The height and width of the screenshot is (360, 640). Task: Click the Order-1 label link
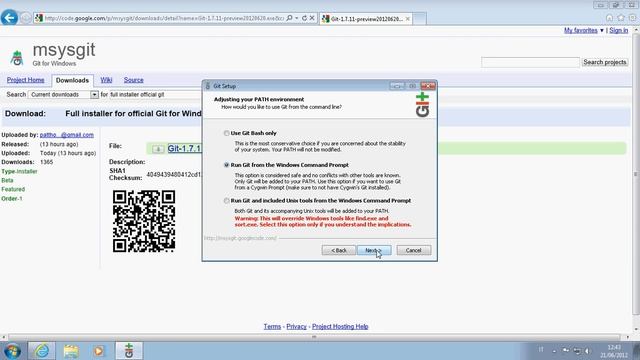coord(12,199)
